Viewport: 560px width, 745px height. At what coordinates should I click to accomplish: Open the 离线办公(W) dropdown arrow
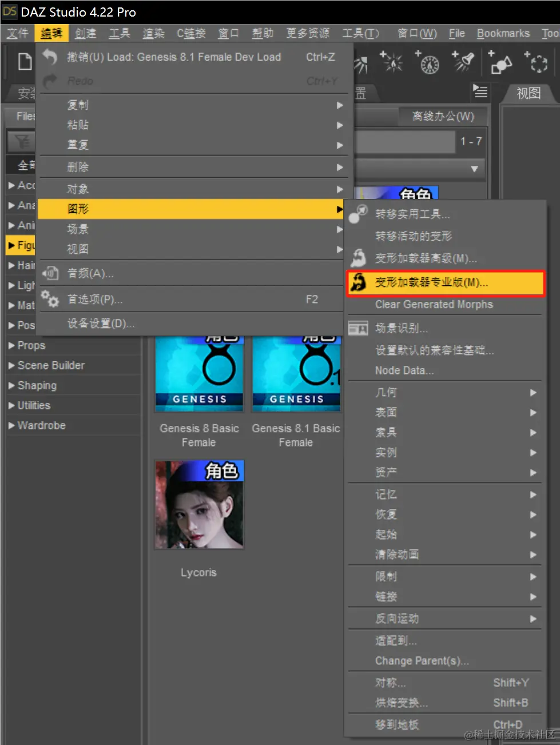click(474, 168)
